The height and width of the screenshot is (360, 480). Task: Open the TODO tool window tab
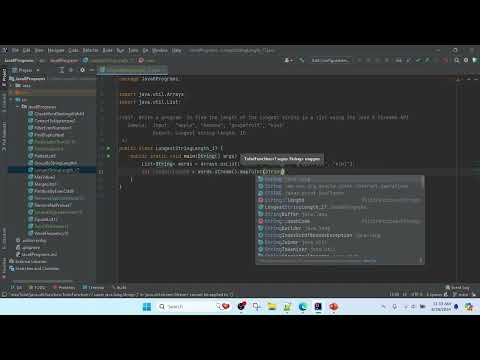coord(37,287)
